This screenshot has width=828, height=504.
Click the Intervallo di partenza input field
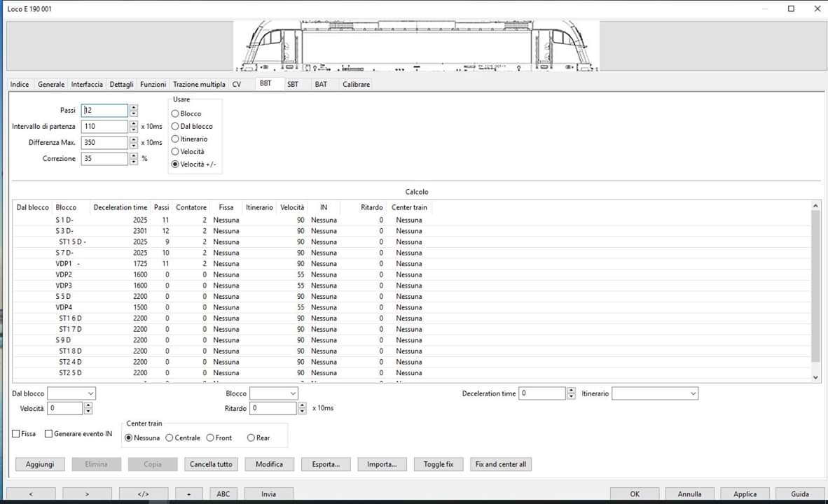(104, 127)
